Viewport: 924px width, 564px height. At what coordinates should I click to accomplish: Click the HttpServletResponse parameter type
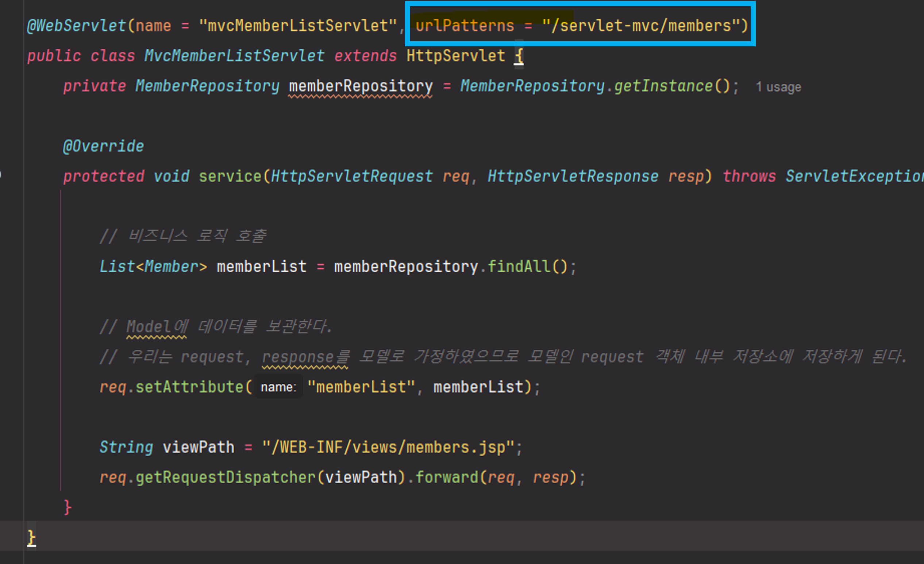[x=573, y=176]
